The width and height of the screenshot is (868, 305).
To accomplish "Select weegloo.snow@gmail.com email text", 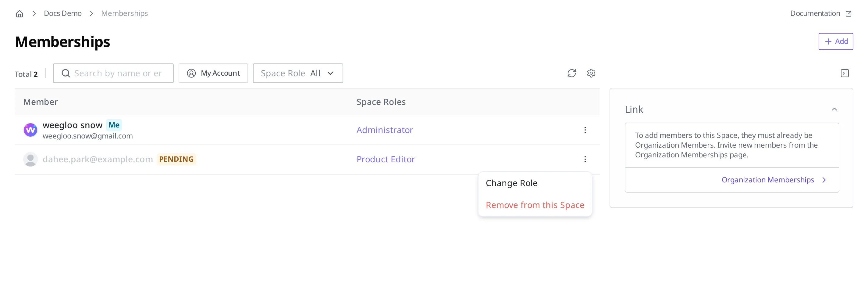I will coord(87,136).
